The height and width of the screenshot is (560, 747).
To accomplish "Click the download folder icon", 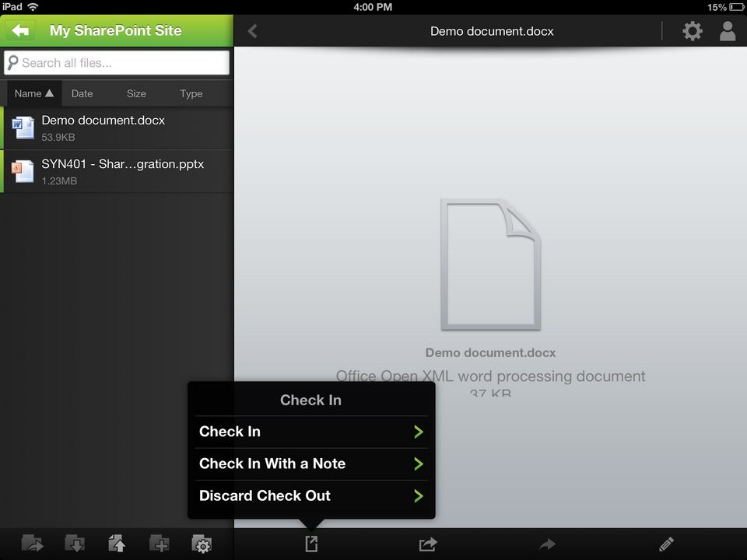I will pyautogui.click(x=75, y=544).
